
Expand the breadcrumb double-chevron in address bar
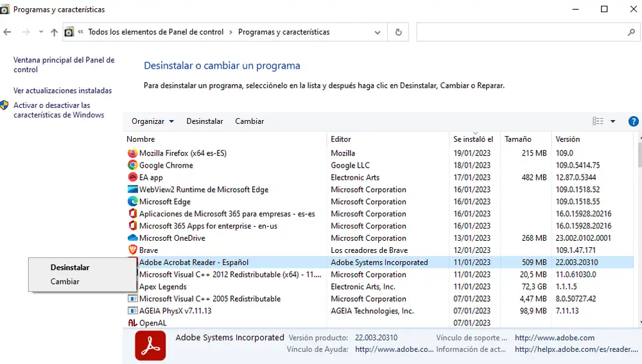(81, 31)
